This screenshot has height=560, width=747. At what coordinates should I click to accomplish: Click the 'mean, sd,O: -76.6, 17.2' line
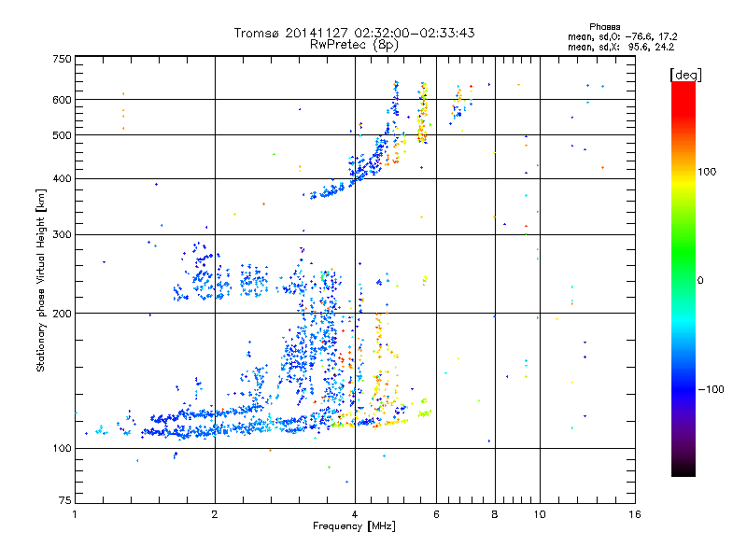click(x=622, y=36)
